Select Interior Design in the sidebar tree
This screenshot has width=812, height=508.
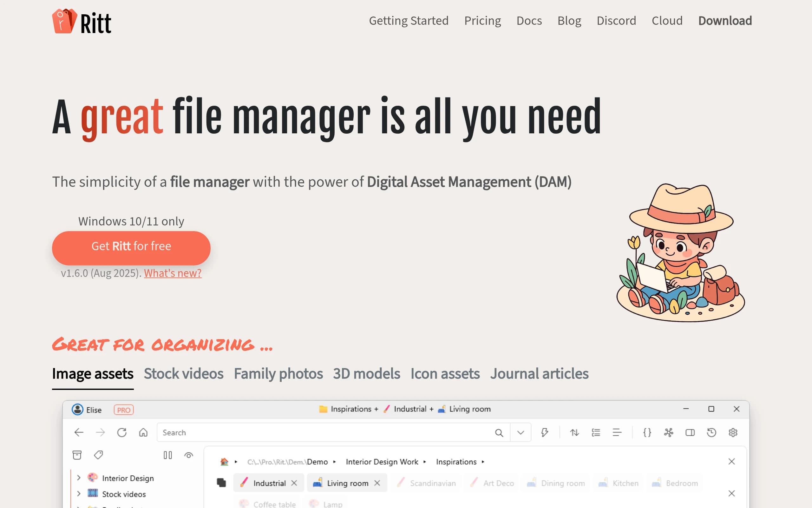point(128,478)
